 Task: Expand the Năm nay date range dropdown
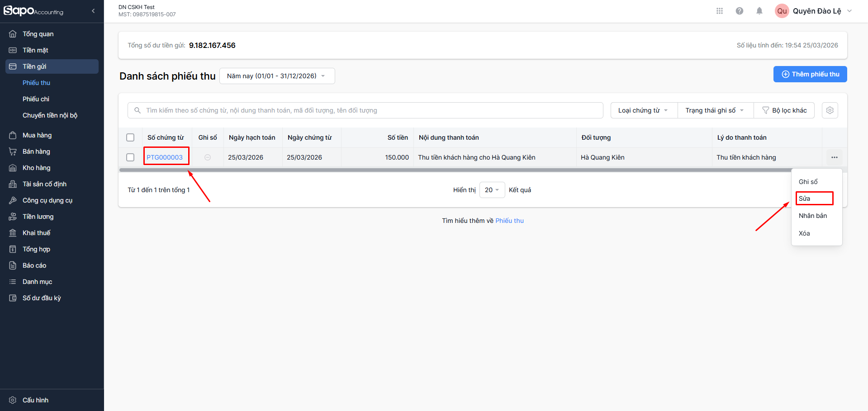(x=277, y=76)
